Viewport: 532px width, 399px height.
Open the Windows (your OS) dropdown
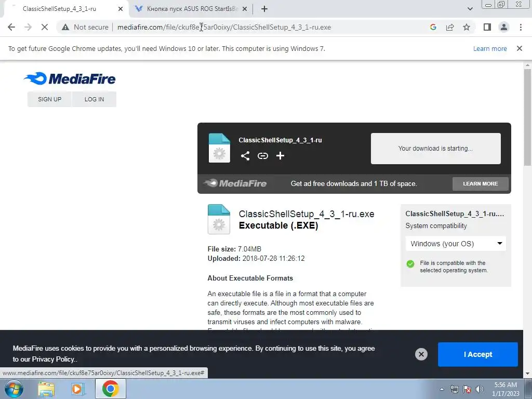[456, 244]
